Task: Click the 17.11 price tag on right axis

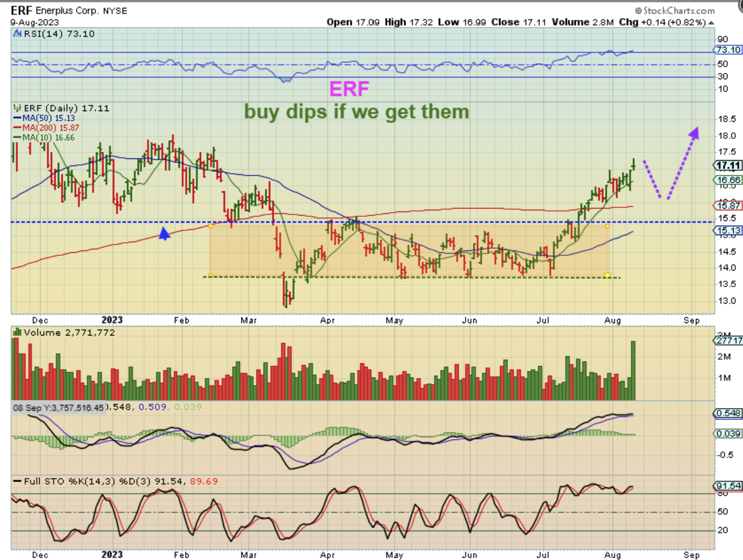Action: pos(728,165)
